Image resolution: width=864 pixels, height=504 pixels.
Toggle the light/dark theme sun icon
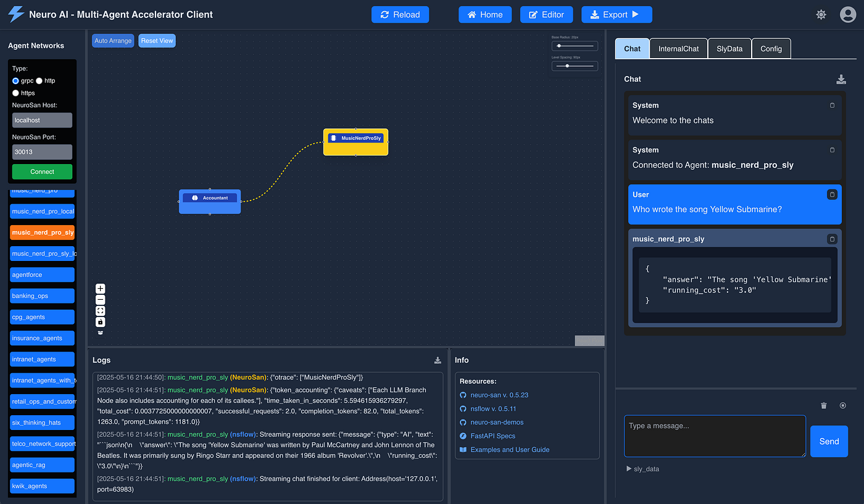(821, 15)
